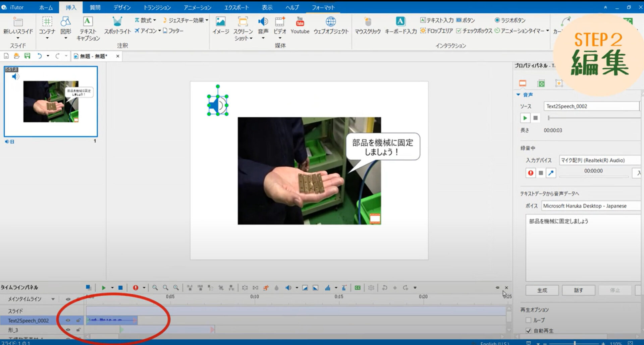The image size is (644, 345).
Task: Click the save icon in quick toolbar
Action: coord(27,56)
